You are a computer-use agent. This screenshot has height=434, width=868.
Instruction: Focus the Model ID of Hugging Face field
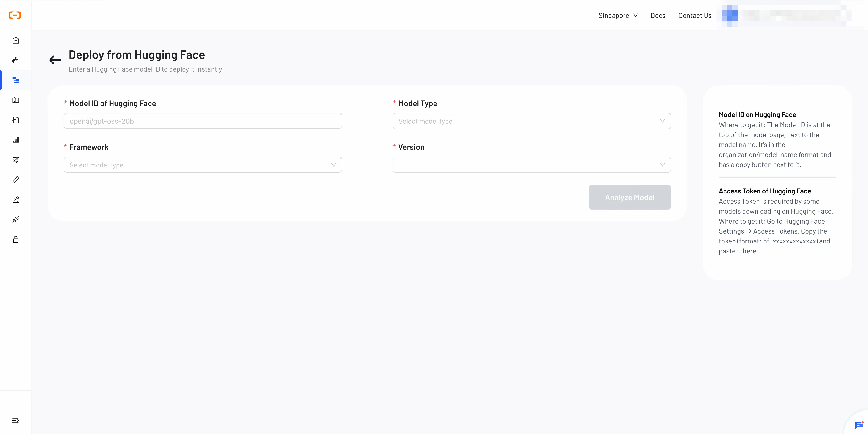203,121
